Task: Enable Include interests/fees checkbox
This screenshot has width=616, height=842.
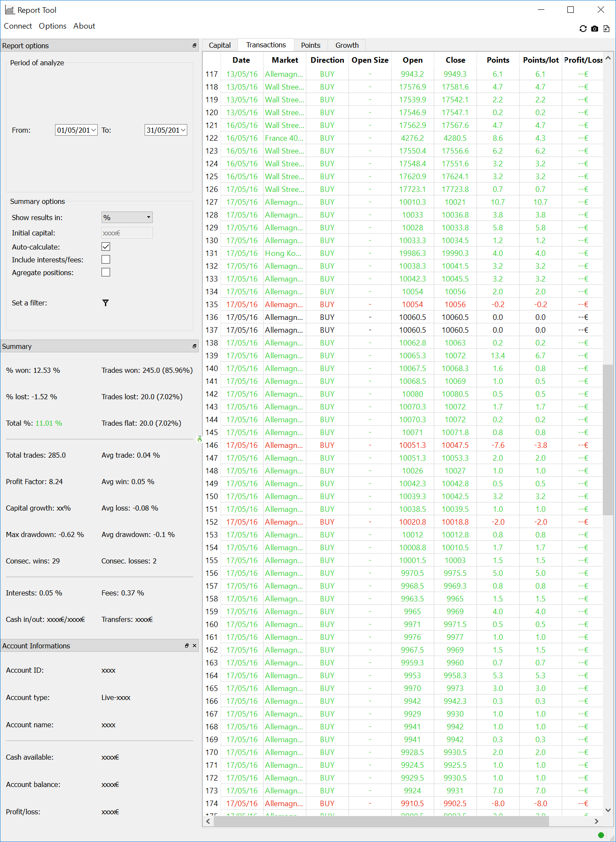Action: [x=106, y=259]
